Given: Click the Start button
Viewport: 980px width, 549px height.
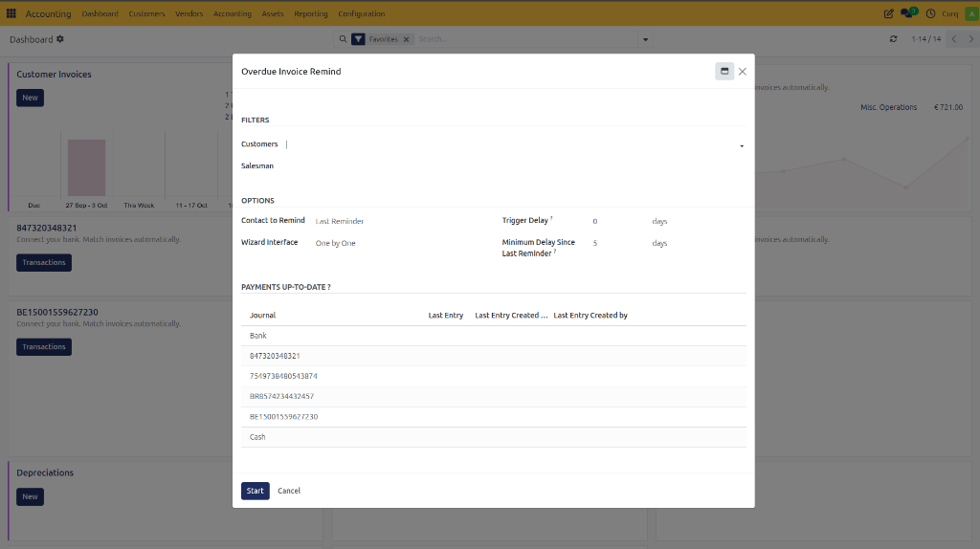Looking at the screenshot, I should coord(255,491).
